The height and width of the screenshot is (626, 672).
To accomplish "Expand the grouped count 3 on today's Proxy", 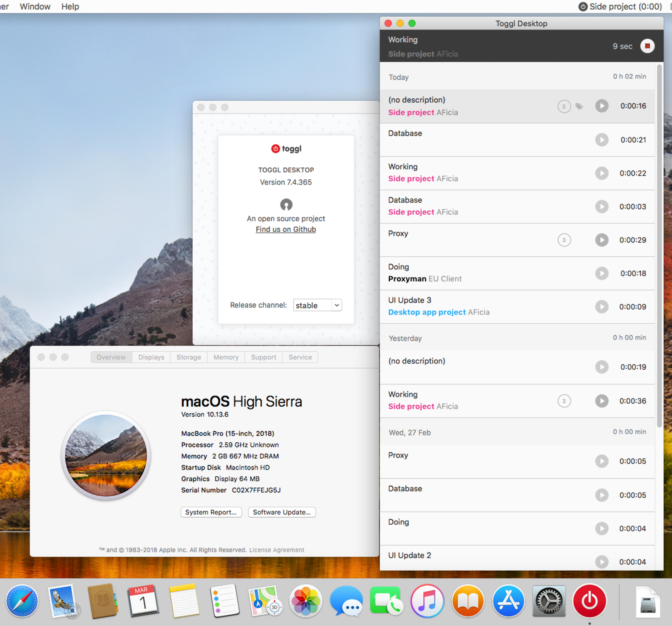I will click(x=564, y=240).
